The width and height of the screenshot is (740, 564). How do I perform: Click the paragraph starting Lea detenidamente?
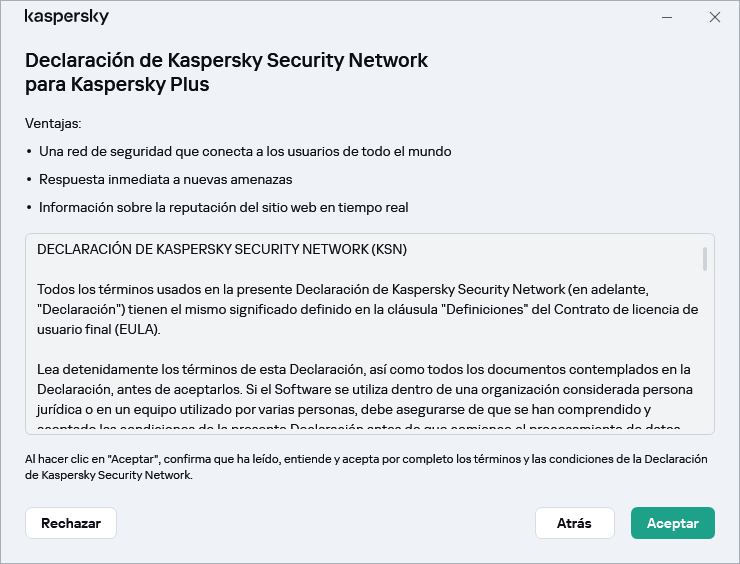[x=367, y=390]
